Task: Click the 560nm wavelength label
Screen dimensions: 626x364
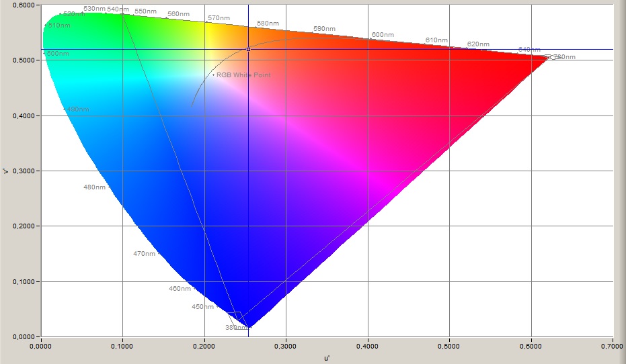Action: pos(178,14)
